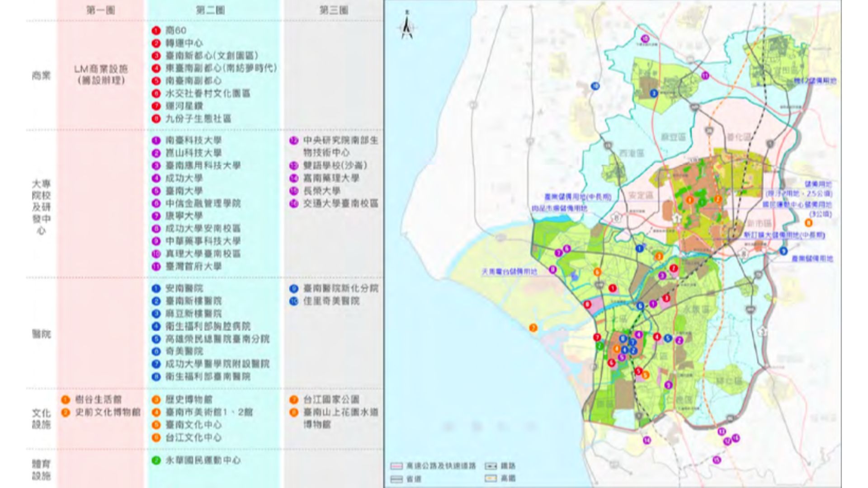
Task: Select the blue bullet beside 奇美醫院 in the legend
Action: click(156, 351)
